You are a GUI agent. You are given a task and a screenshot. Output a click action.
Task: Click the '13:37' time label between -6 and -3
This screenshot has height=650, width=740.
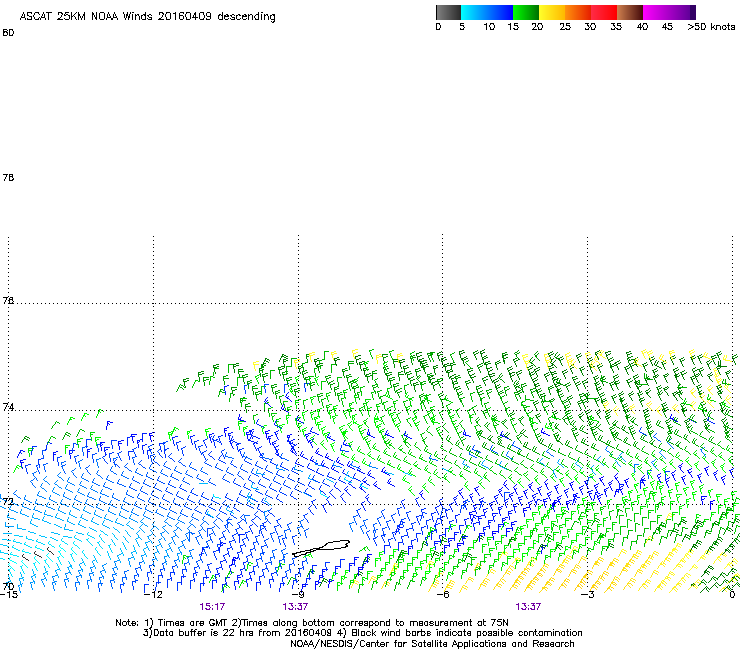pos(528,607)
